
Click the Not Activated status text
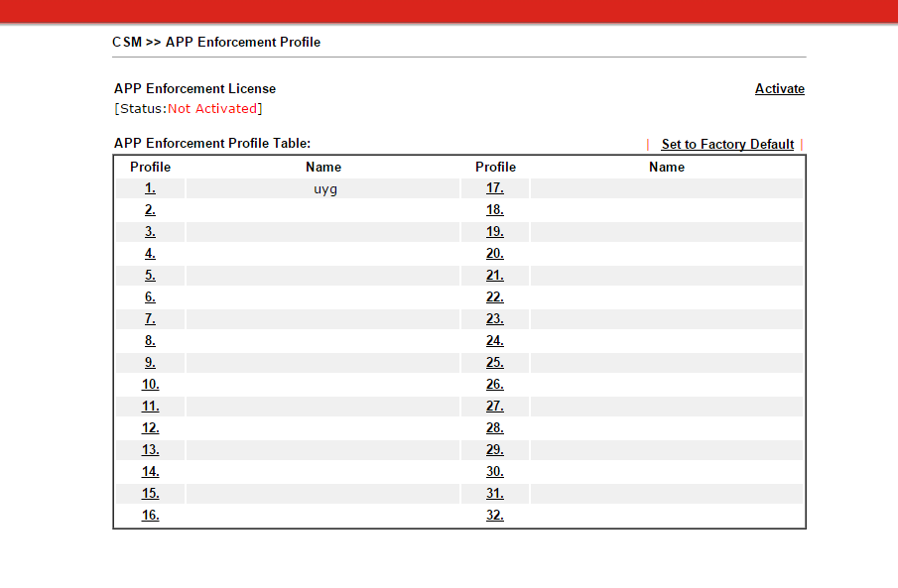212,109
